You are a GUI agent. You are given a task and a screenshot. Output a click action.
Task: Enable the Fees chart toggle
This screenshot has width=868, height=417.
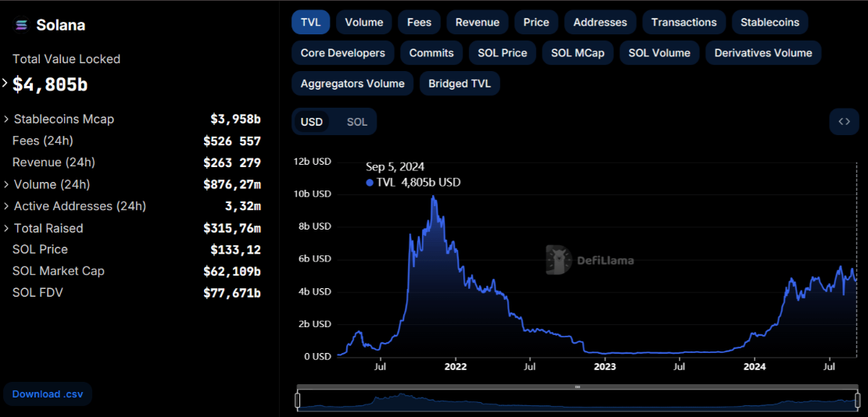click(x=419, y=22)
